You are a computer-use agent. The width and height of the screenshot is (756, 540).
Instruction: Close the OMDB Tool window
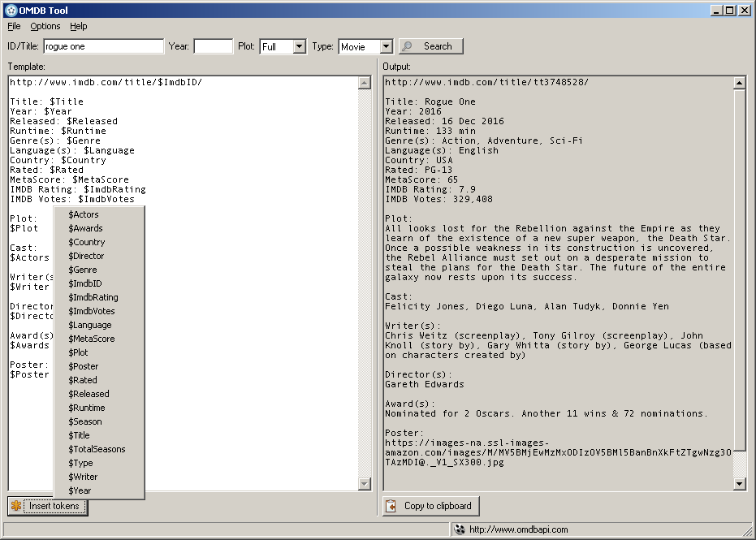coord(744,10)
